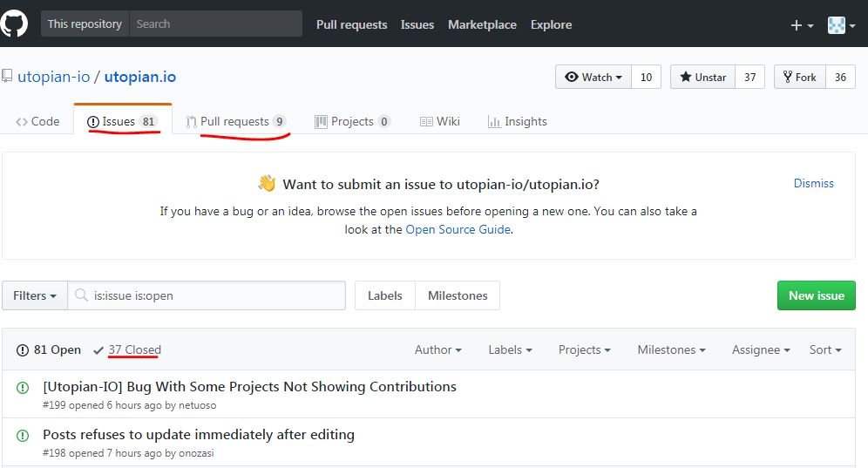Open the Watch dropdown

[593, 77]
